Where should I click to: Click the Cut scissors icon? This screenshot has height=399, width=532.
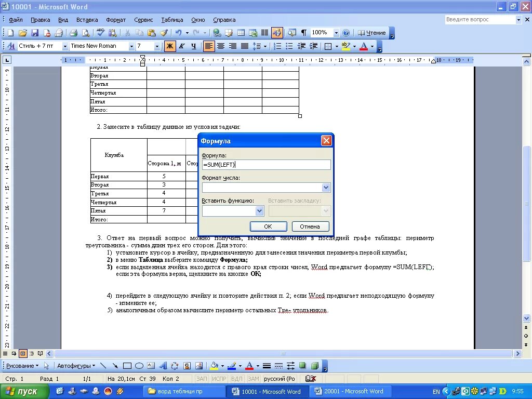128,33
